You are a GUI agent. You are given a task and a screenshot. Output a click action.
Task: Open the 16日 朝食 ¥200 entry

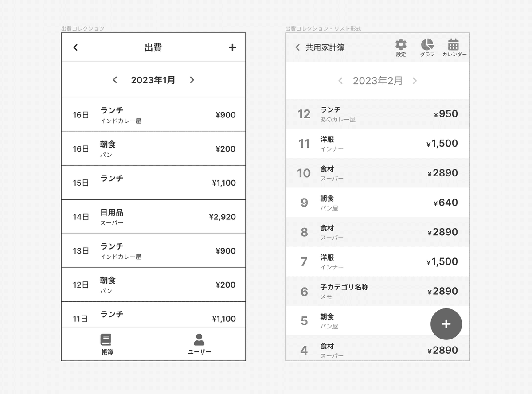click(x=153, y=149)
